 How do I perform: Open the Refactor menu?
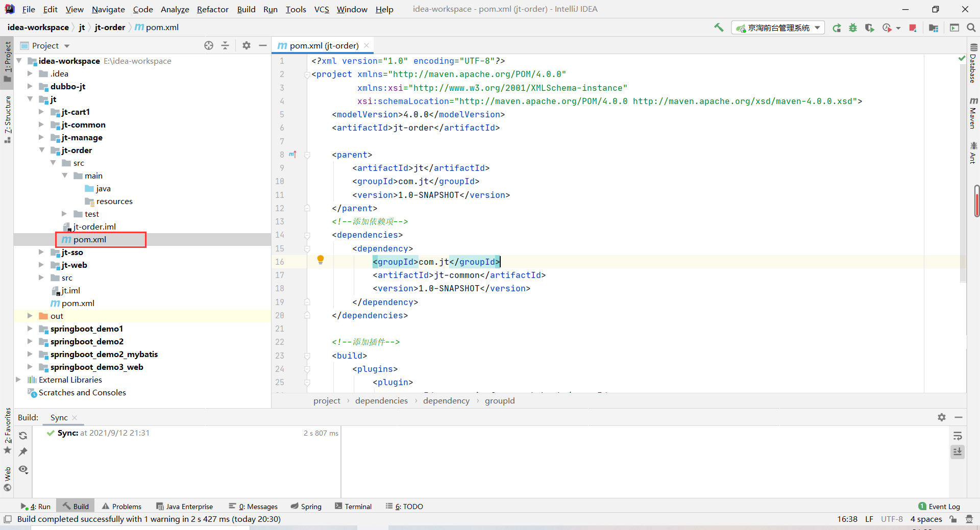pos(212,9)
